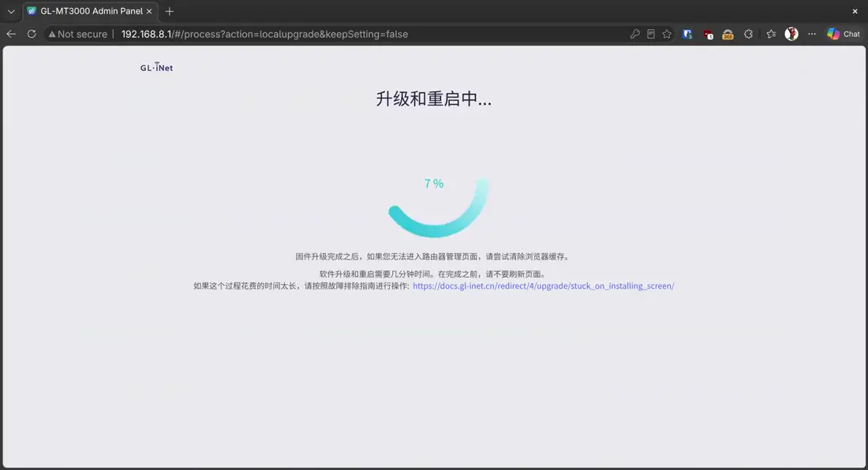
Task: Open the stuck_on_installing_screen troubleshooting link
Action: tap(544, 286)
